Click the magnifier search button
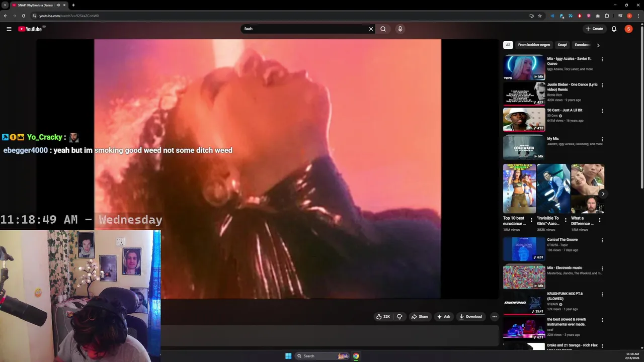The width and height of the screenshot is (644, 362). [x=383, y=29]
